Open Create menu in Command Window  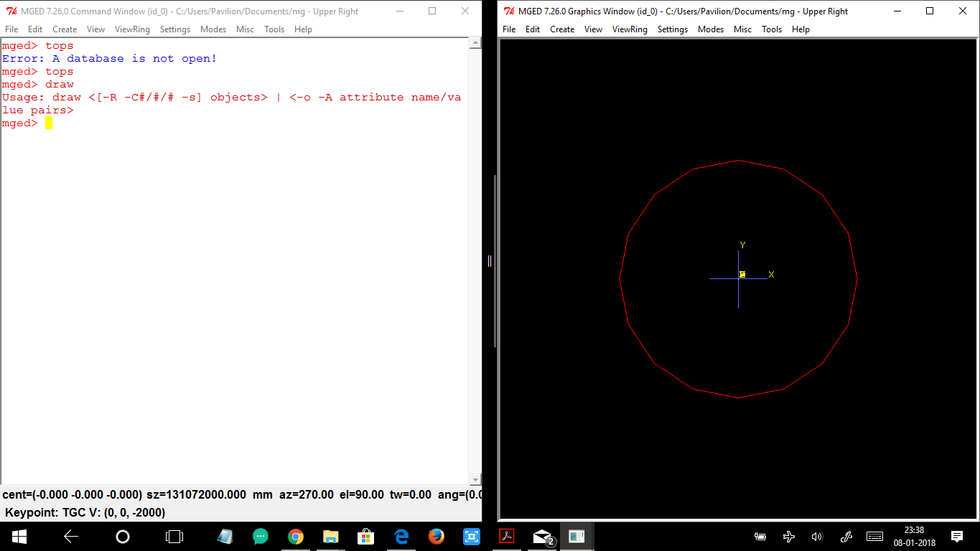tap(65, 29)
